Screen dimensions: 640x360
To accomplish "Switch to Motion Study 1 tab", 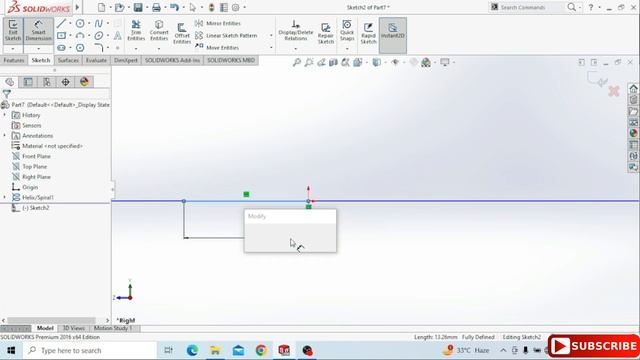I will [x=113, y=328].
